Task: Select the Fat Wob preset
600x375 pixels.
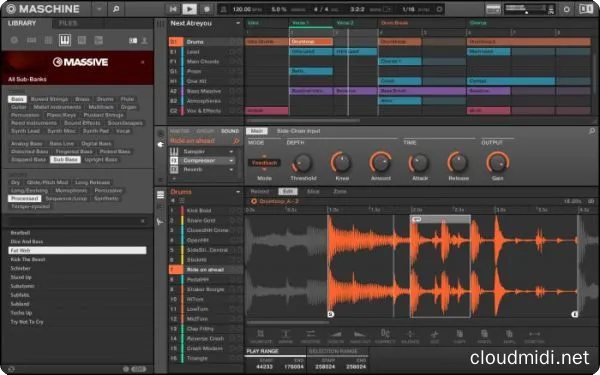Action: 77,251
